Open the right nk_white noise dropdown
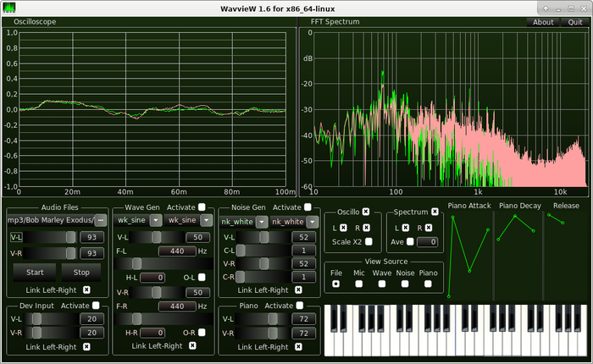 click(313, 222)
